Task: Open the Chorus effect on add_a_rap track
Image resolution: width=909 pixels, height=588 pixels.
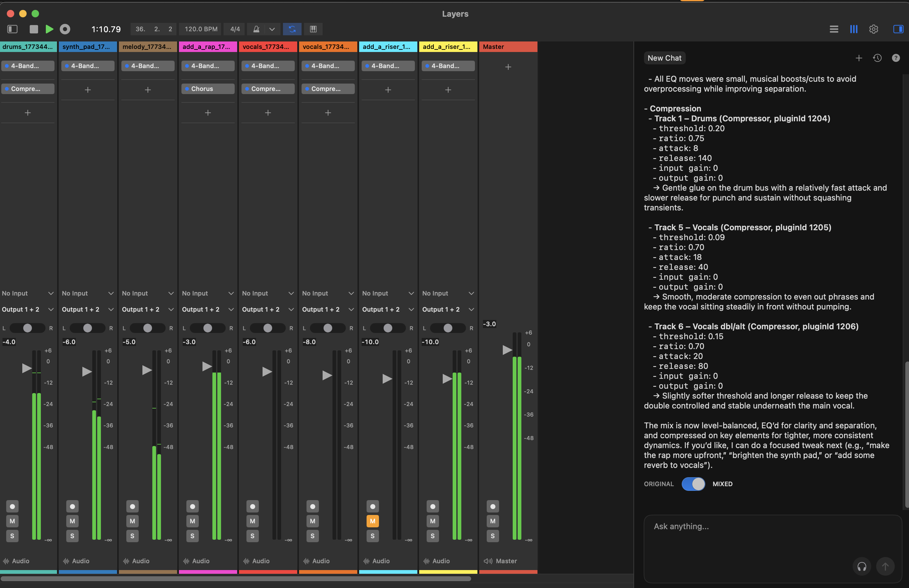Action: (x=208, y=89)
